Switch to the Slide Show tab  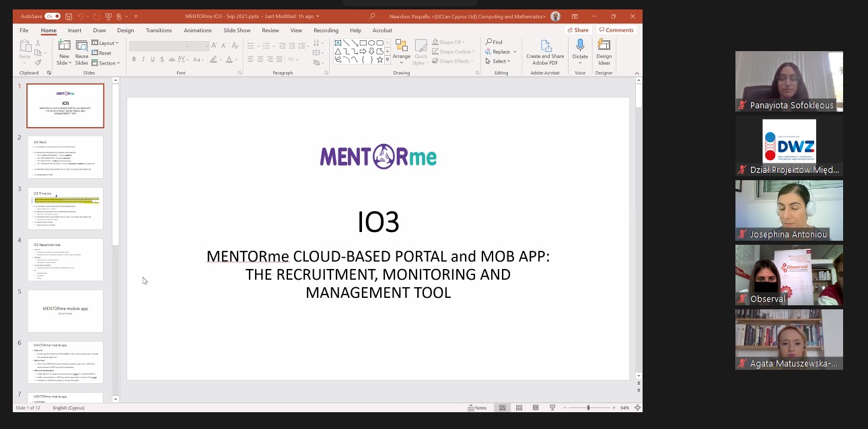pyautogui.click(x=237, y=30)
